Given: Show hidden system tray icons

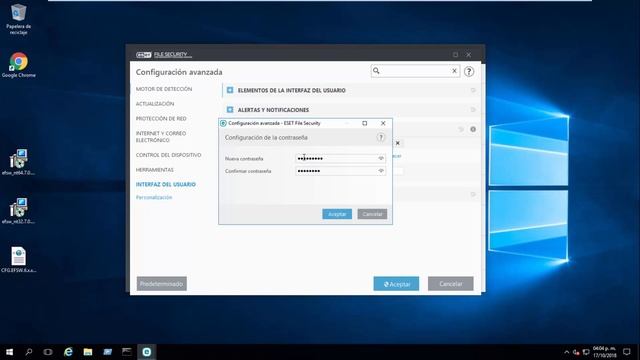Looking at the screenshot, I should [x=567, y=352].
